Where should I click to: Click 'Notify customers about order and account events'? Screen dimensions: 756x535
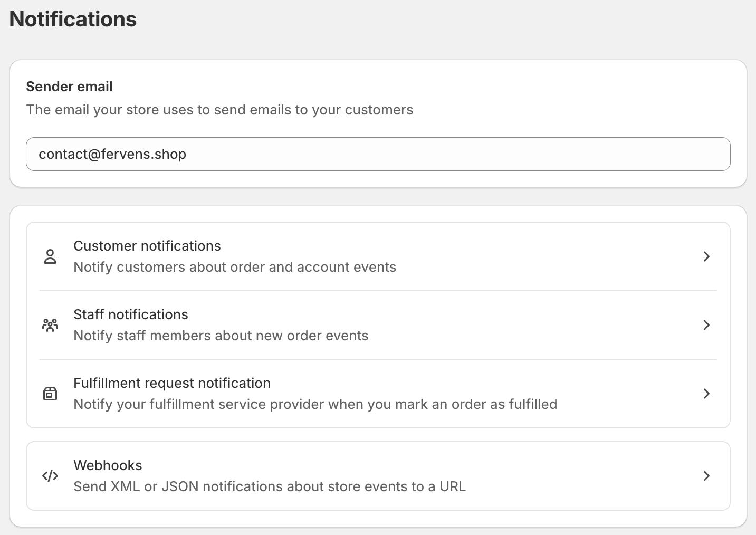pos(235,267)
